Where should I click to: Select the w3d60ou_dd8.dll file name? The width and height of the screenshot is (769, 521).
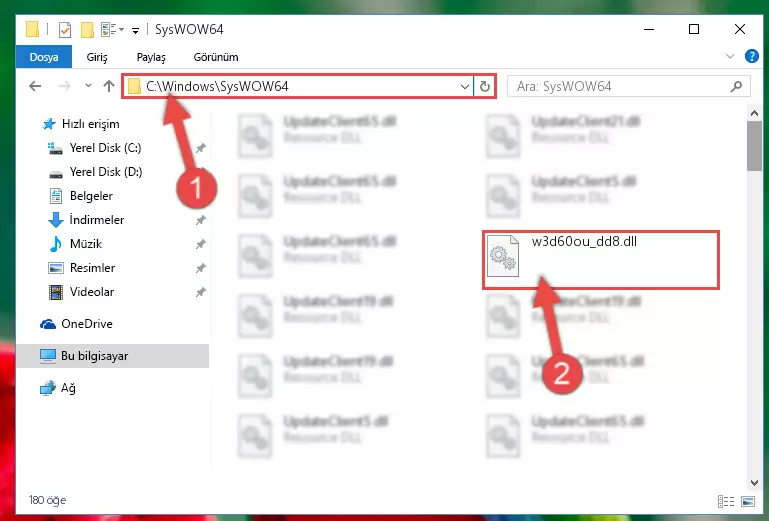pyautogui.click(x=584, y=241)
